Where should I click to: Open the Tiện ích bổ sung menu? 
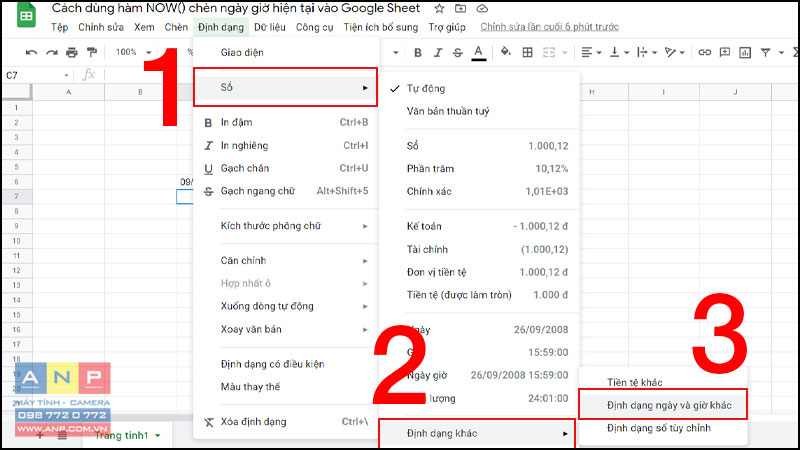point(381,27)
